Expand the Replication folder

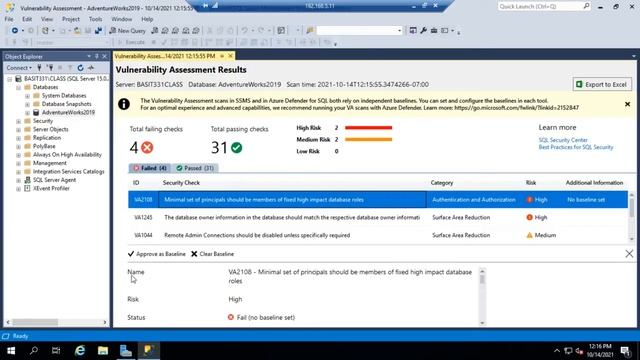click(x=18, y=138)
